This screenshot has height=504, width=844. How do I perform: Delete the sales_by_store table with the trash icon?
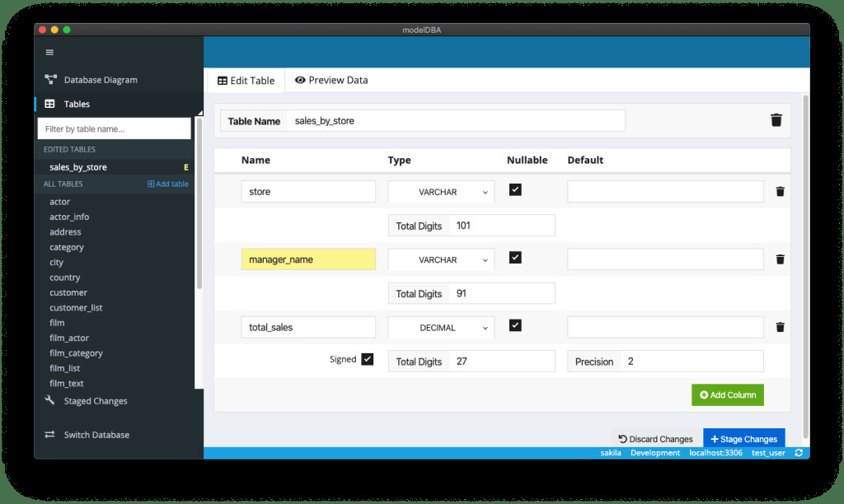(776, 120)
